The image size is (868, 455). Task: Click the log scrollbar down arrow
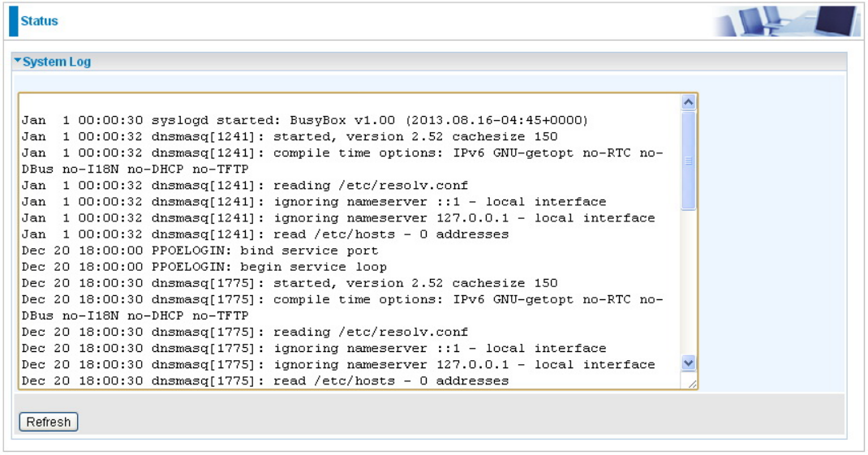point(688,363)
